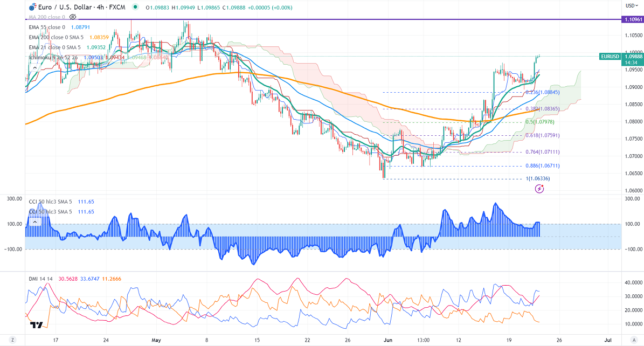
Task: Click the EMA 200 value 1.08359
Action: click(99, 37)
